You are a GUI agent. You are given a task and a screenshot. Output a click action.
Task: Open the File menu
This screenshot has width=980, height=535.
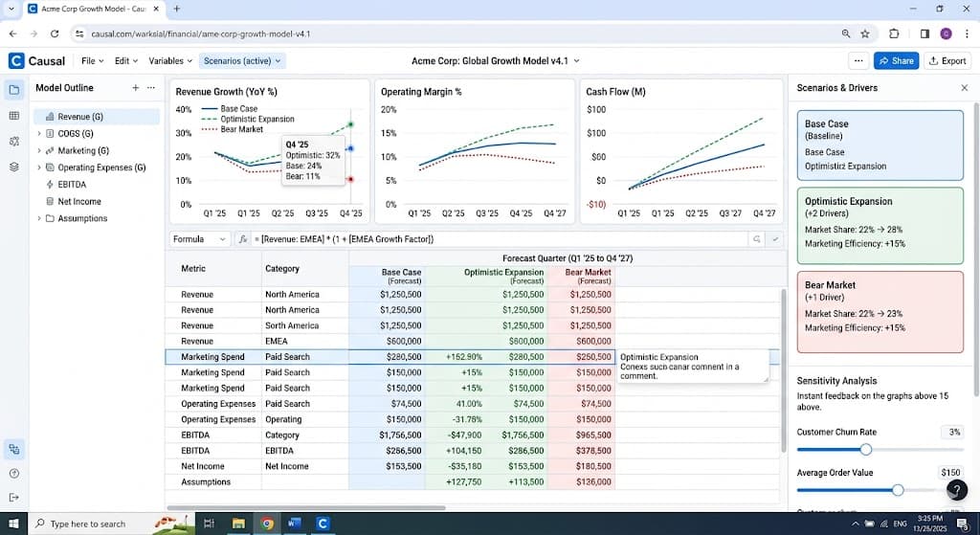(93, 60)
